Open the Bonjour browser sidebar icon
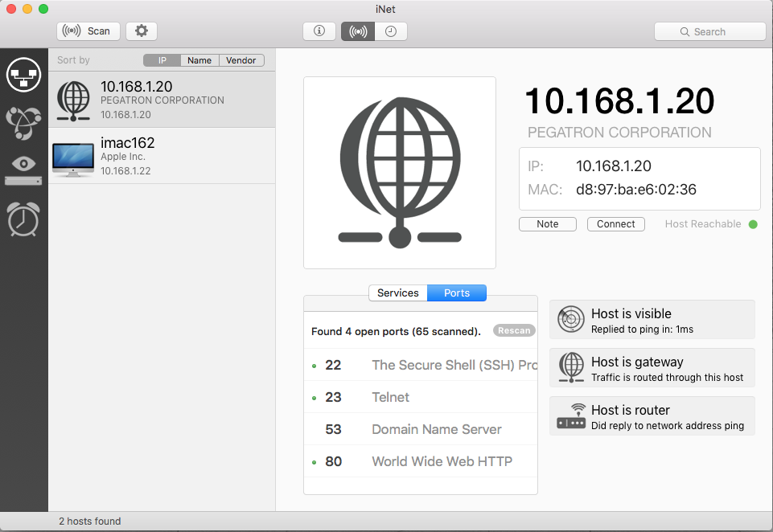 (x=23, y=121)
